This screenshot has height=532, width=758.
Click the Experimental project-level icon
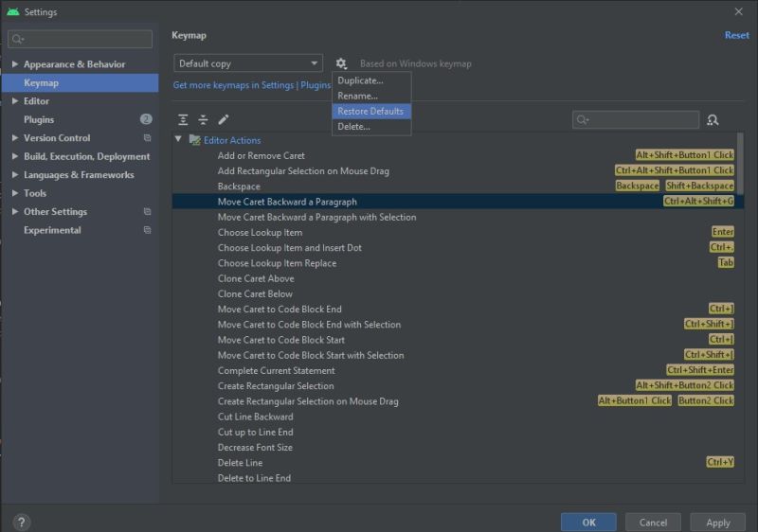click(x=148, y=230)
